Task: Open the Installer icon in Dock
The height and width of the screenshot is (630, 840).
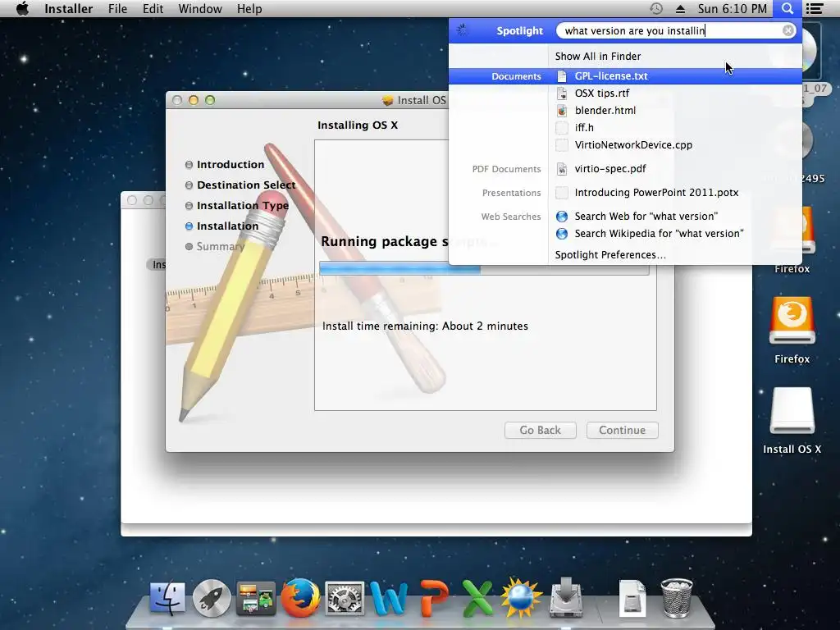Action: click(x=566, y=598)
